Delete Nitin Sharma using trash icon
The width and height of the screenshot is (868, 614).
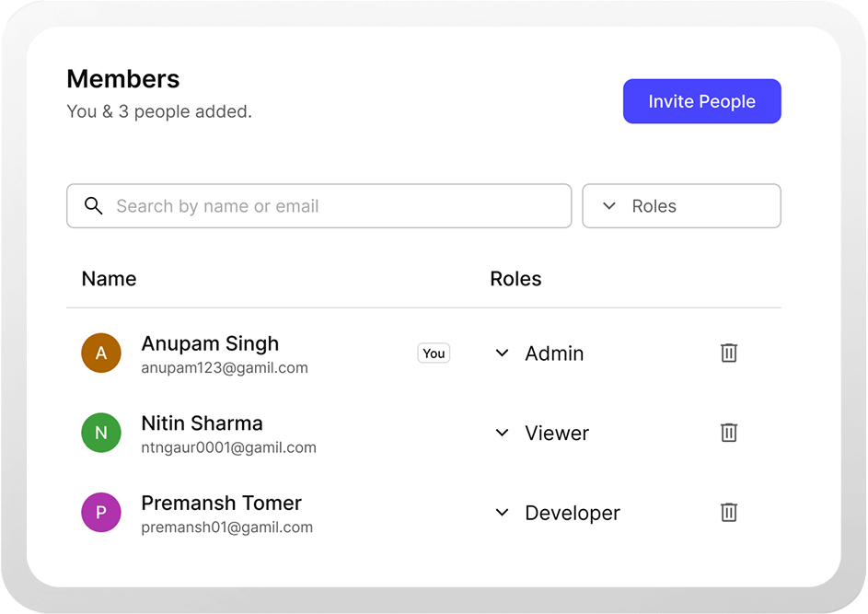point(729,433)
